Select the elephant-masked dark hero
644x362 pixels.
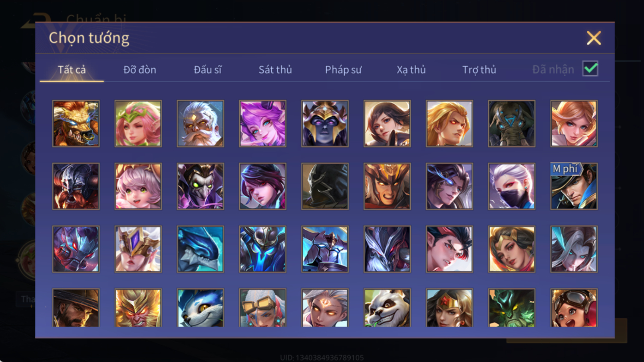coord(512,124)
